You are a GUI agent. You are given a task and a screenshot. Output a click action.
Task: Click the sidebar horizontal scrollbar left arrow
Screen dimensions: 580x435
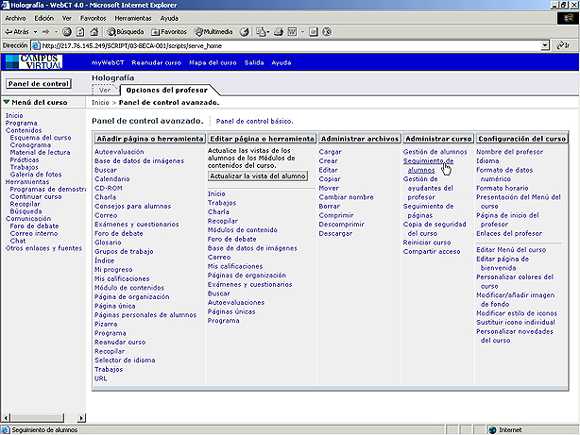click(6, 418)
